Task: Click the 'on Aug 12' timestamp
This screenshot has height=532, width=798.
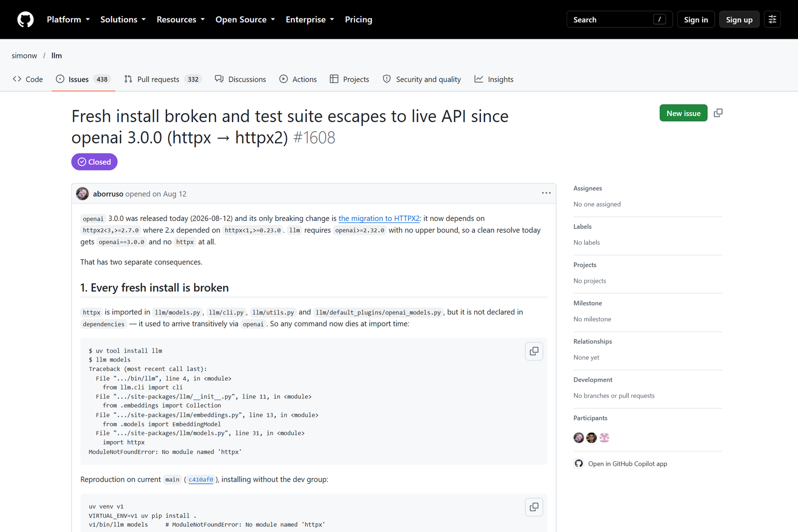Action: click(170, 194)
